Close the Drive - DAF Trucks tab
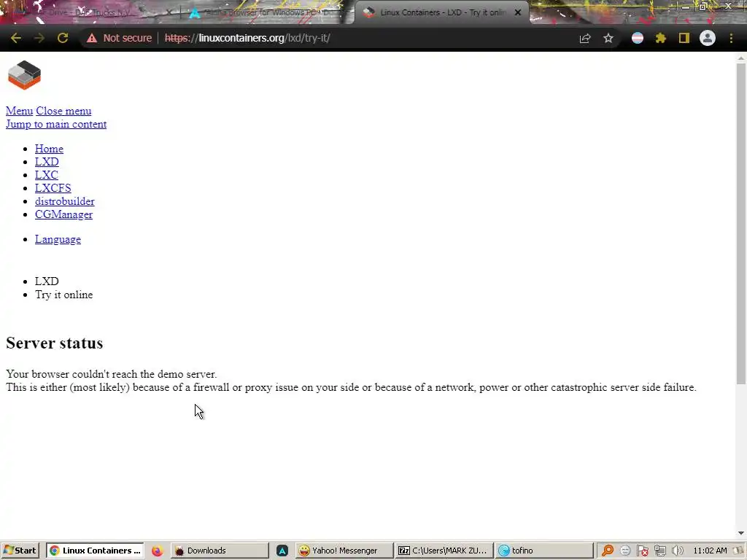Viewport: 747px width, 560px height. pos(169,12)
